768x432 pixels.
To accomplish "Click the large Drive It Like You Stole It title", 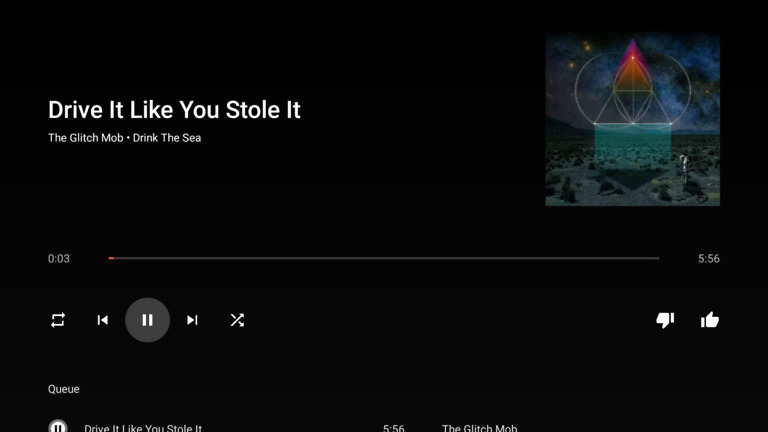I will click(174, 110).
